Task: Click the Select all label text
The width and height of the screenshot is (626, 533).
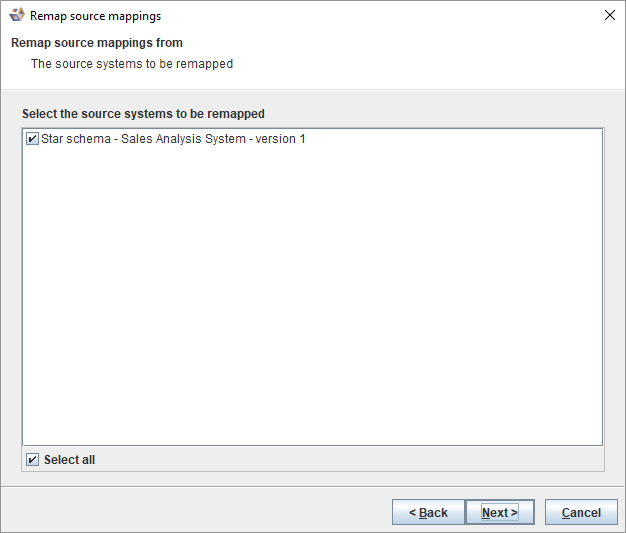Action: click(x=69, y=460)
